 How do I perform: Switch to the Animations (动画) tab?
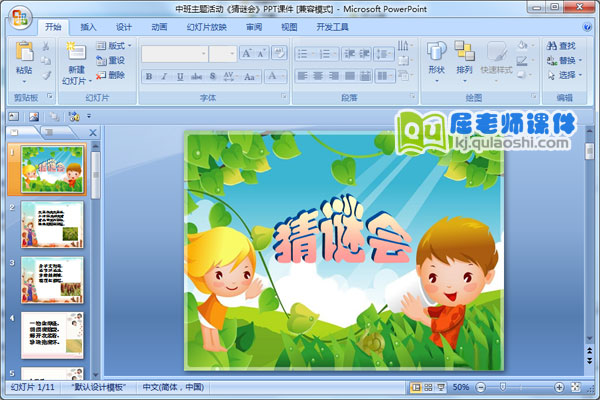(x=159, y=27)
